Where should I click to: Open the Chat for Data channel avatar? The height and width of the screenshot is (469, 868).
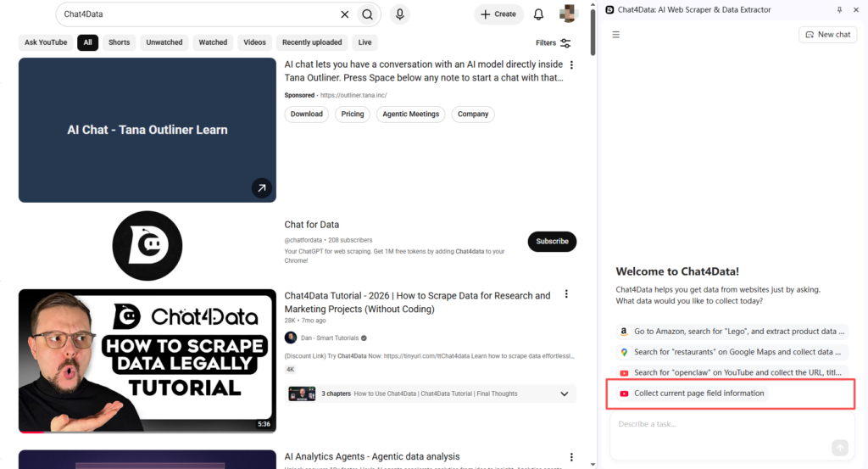pos(147,245)
